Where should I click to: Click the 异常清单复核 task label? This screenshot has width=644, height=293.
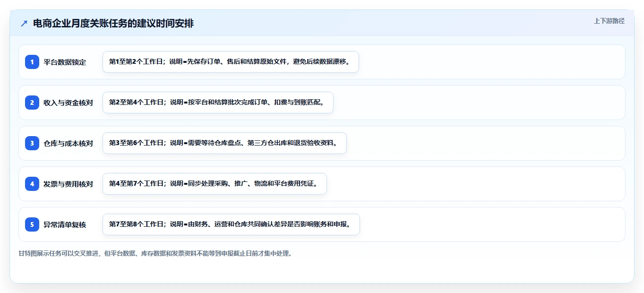65,224
